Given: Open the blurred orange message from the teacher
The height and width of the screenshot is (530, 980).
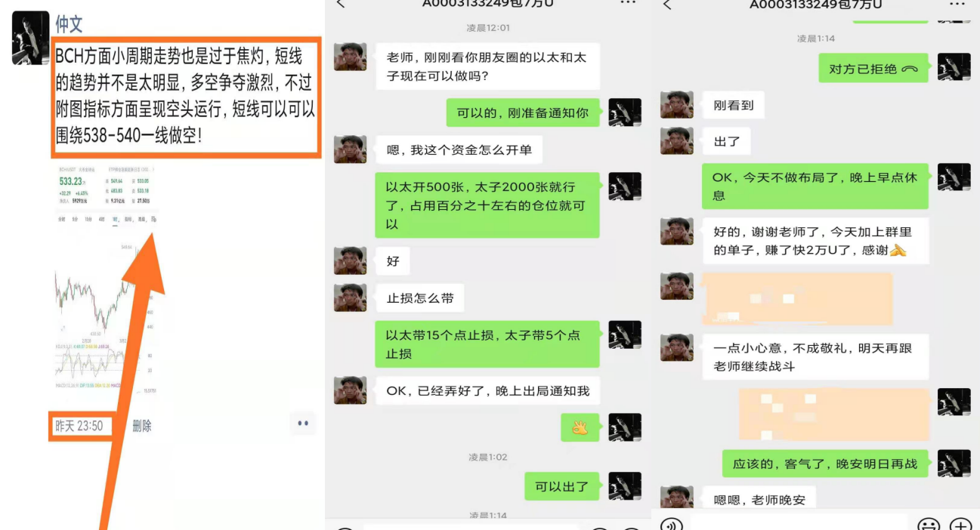Looking at the screenshot, I should tap(833, 414).
